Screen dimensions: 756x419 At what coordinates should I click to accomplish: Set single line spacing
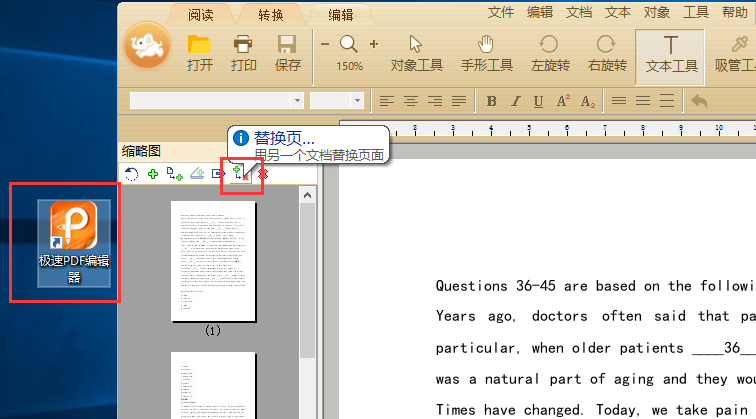pos(619,101)
